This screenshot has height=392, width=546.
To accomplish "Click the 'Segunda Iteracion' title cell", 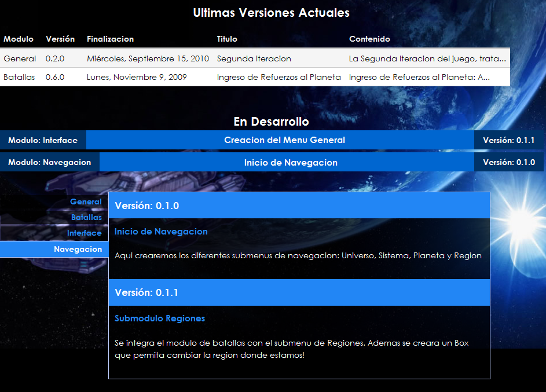I will pos(254,58).
